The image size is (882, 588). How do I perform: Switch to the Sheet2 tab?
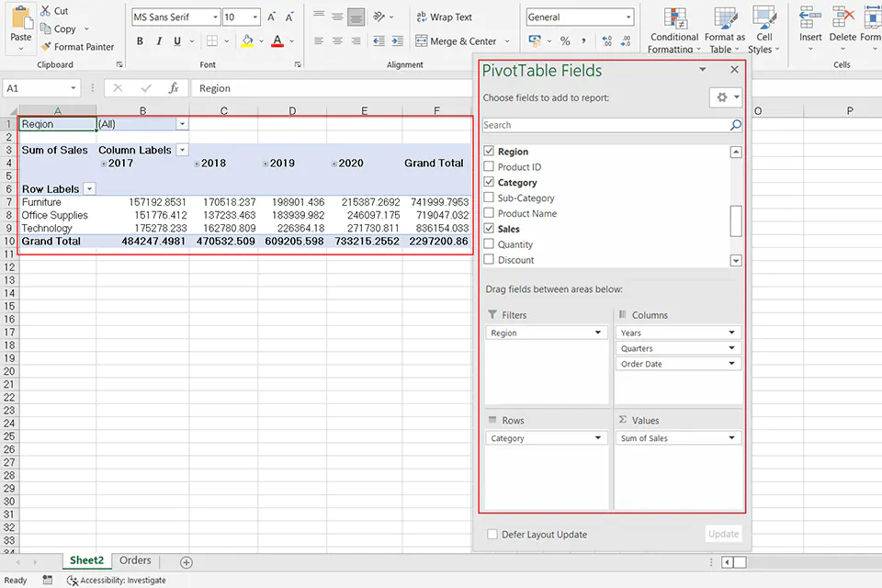pyautogui.click(x=85, y=560)
